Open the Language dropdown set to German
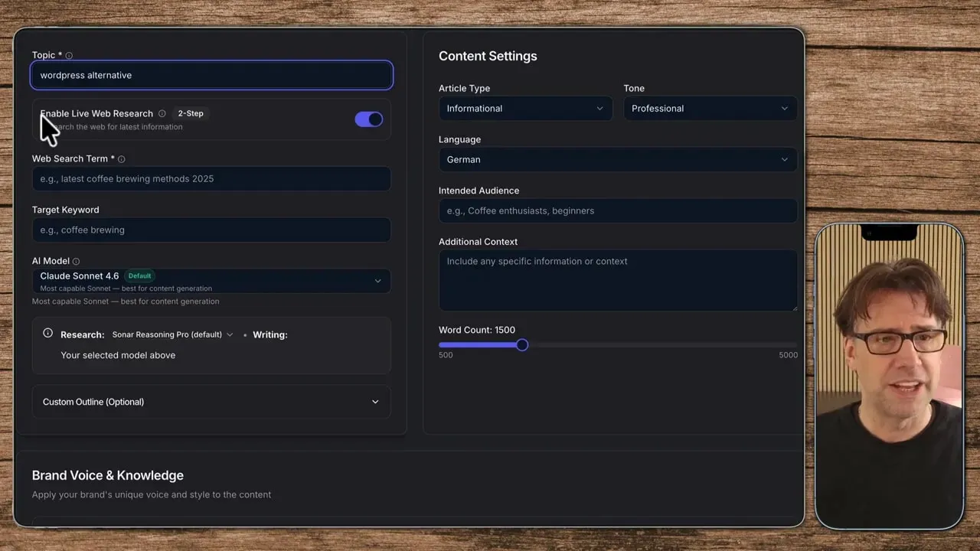The image size is (980, 551). click(x=617, y=160)
